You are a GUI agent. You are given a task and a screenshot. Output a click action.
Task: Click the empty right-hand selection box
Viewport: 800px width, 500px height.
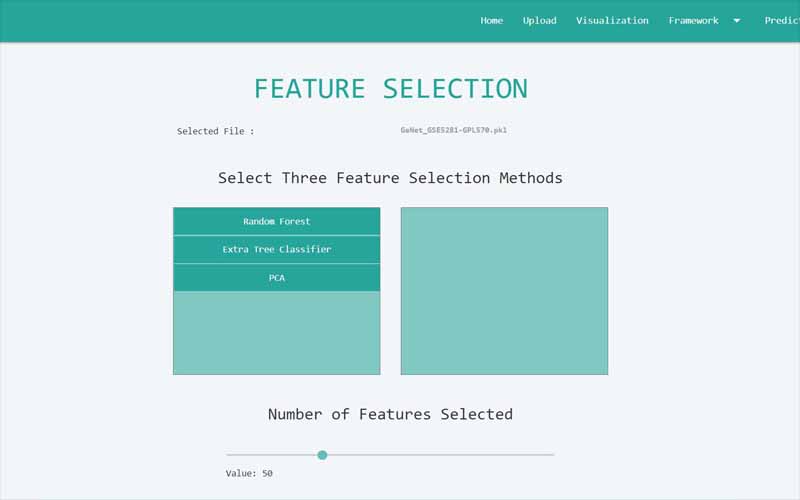pos(504,291)
